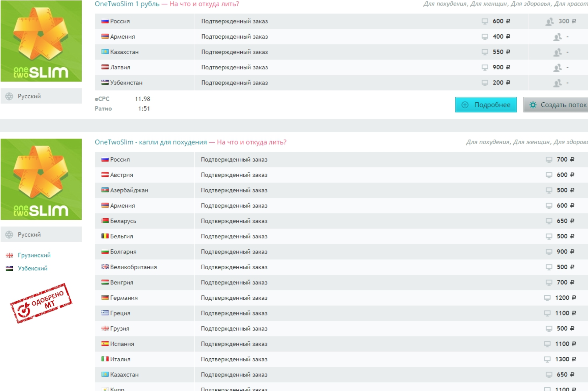Screen dimensions: 588x391
Task: Click the Greece flag icon
Action: [105, 313]
